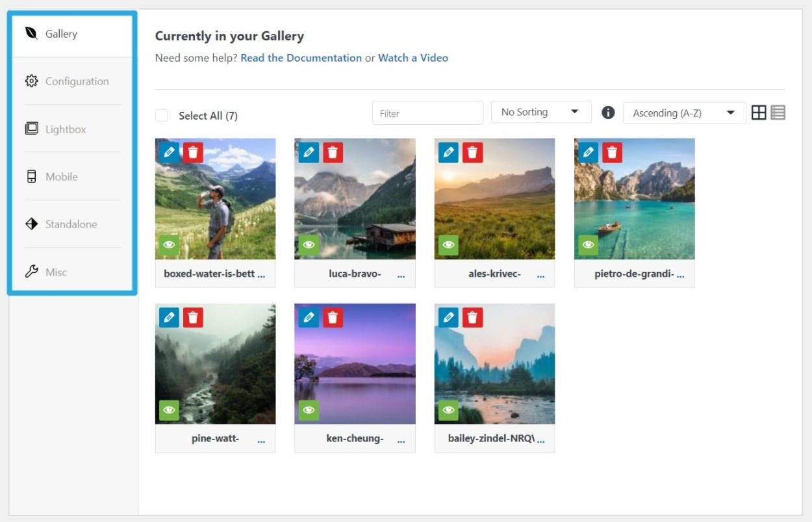Screen dimensions: 812x522
Task: Click the luca-bravo- file name
Action: click(x=355, y=274)
